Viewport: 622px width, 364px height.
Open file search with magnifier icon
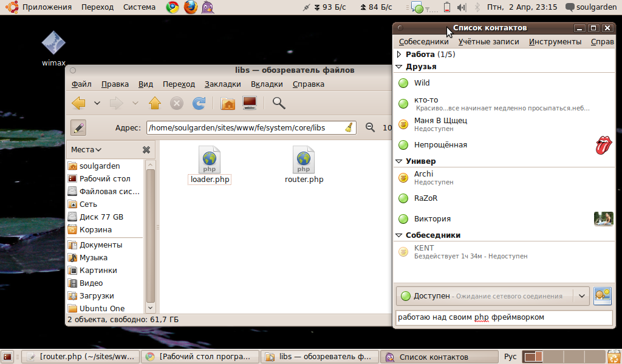279,103
